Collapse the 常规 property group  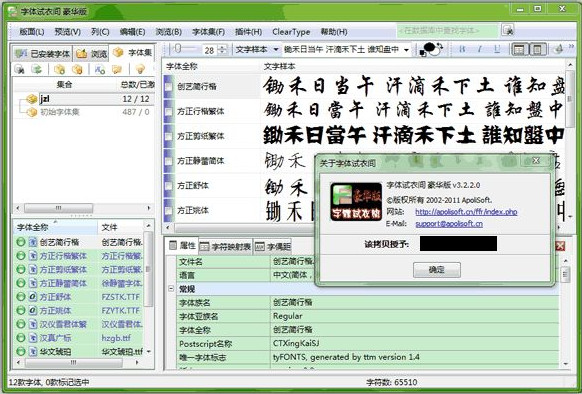[171, 289]
